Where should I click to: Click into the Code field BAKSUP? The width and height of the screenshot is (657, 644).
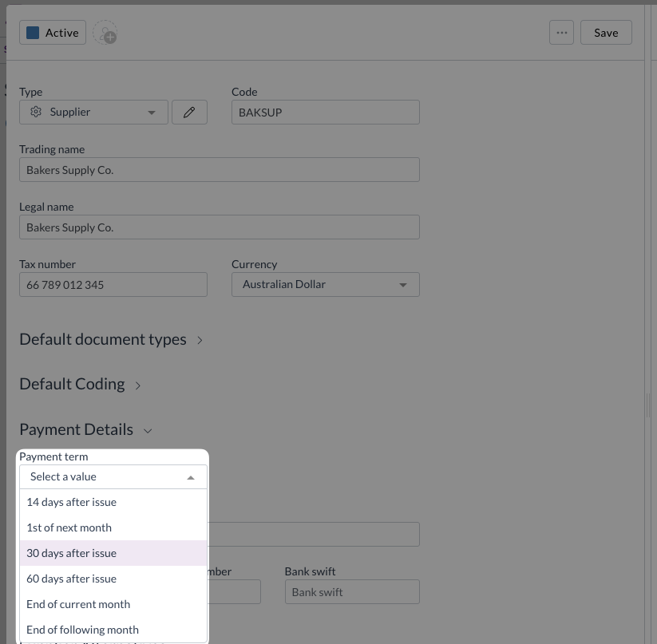pos(325,113)
